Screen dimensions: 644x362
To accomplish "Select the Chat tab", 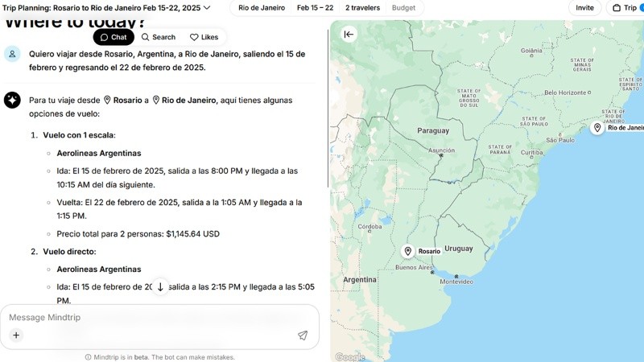I will pyautogui.click(x=114, y=37).
